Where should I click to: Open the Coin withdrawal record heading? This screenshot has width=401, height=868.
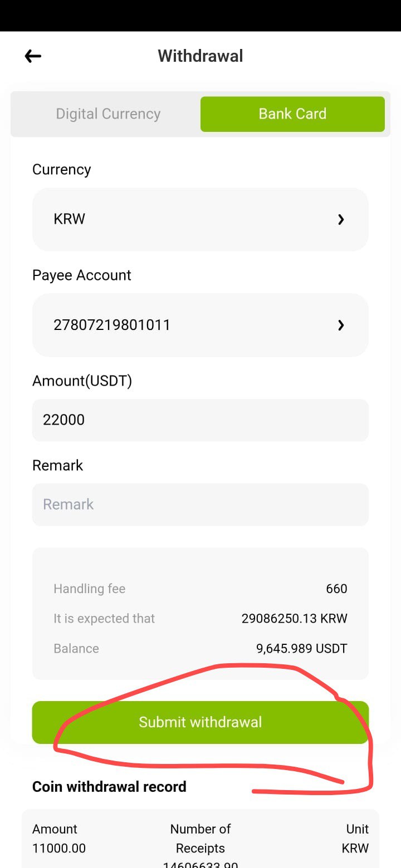pos(109,787)
